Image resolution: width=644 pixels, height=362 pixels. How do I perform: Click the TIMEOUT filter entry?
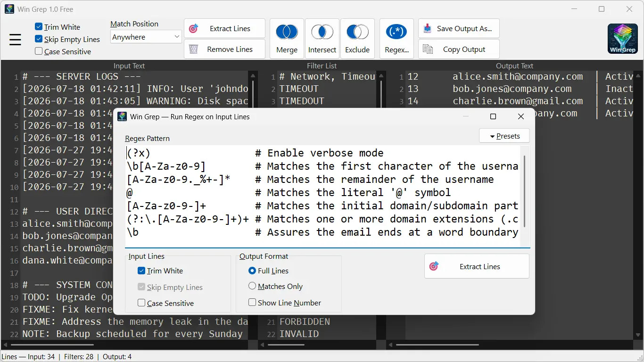pyautogui.click(x=299, y=89)
